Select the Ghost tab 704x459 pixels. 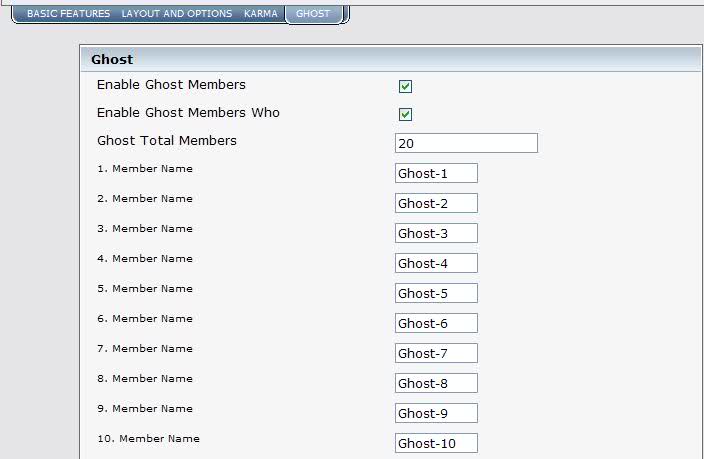313,13
